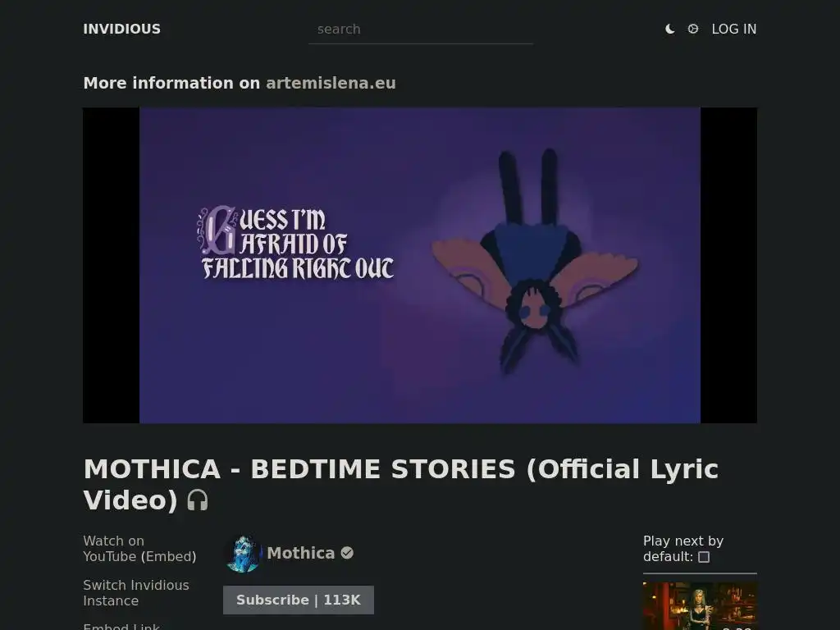Viewport: 840px width, 630px height.
Task: Click the headphones listen-only icon
Action: click(x=197, y=500)
